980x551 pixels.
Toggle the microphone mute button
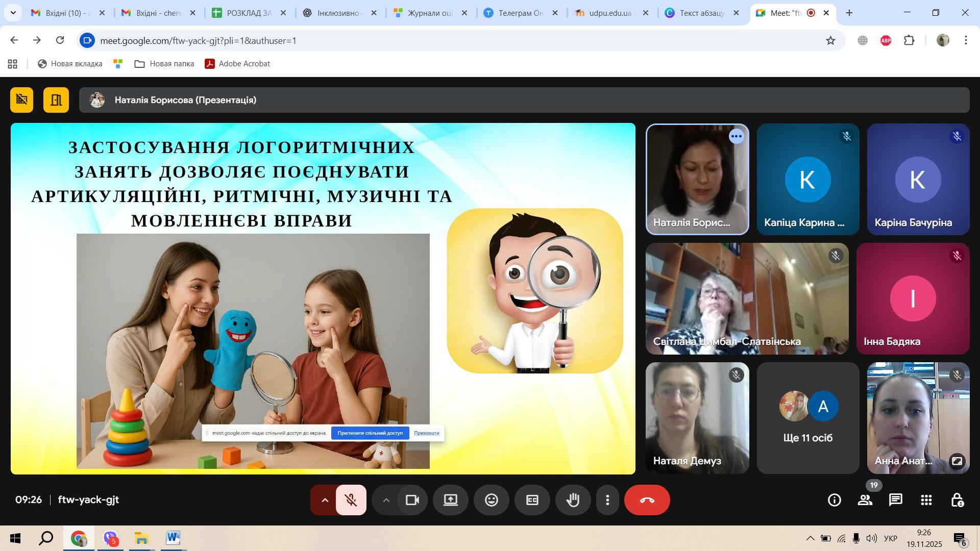351,500
